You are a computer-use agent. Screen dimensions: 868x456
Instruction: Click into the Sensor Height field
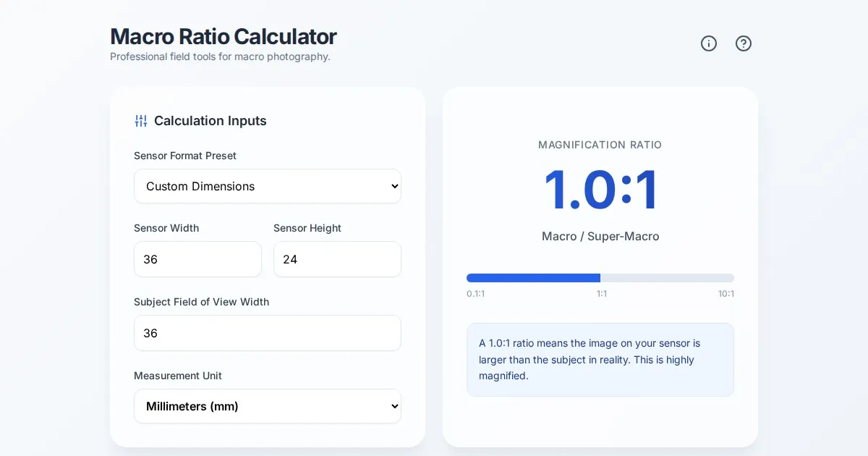coord(337,259)
